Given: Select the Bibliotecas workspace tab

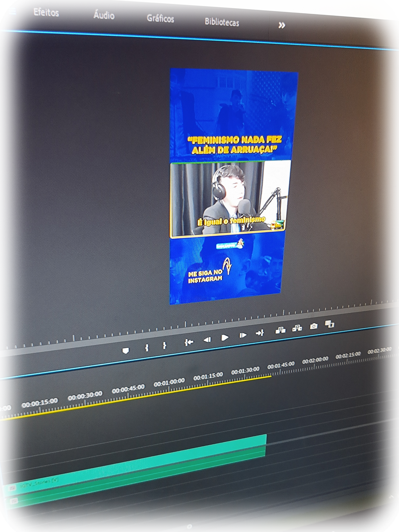Looking at the screenshot, I should (x=222, y=22).
